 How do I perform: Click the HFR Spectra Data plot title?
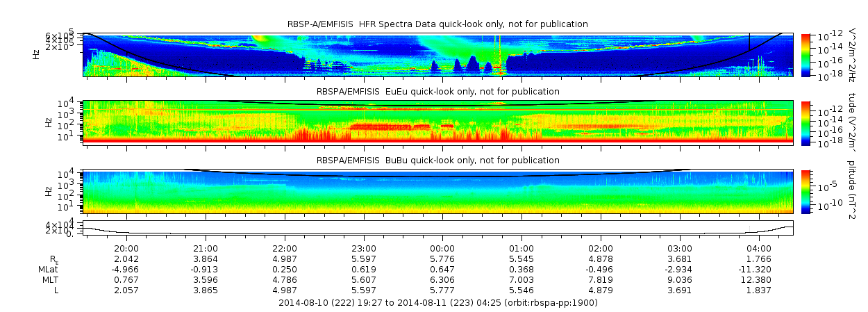pos(437,24)
